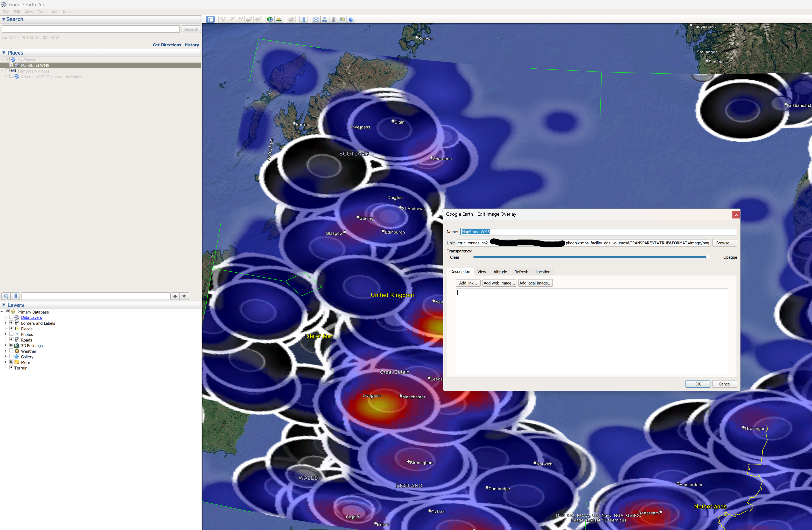Expand the More layer node

[5, 362]
